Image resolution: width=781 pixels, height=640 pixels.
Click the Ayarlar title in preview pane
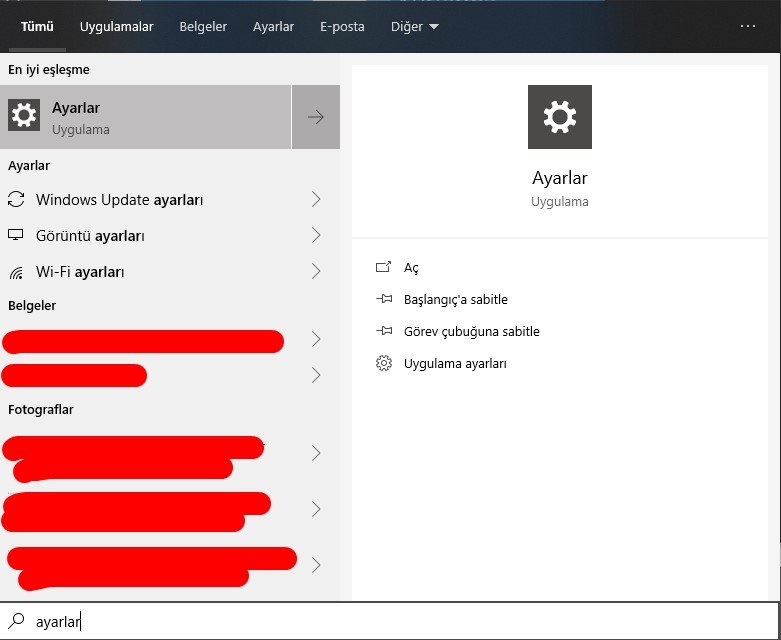tap(560, 178)
